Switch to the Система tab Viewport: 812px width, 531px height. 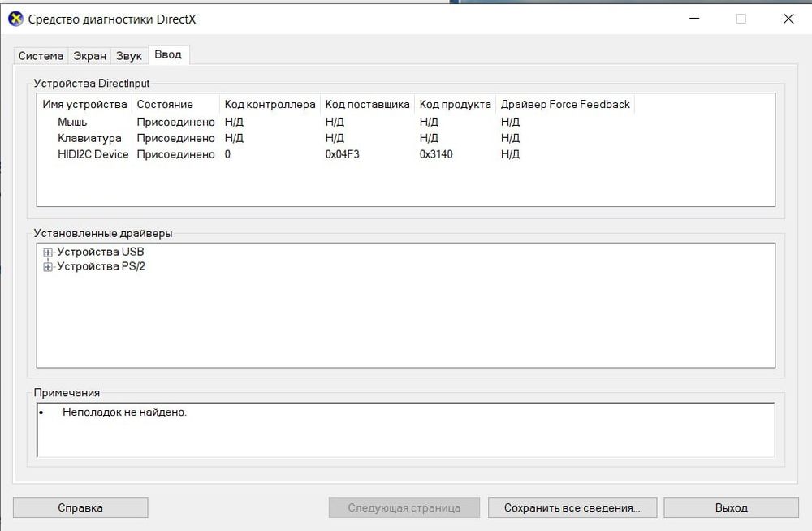click(41, 56)
